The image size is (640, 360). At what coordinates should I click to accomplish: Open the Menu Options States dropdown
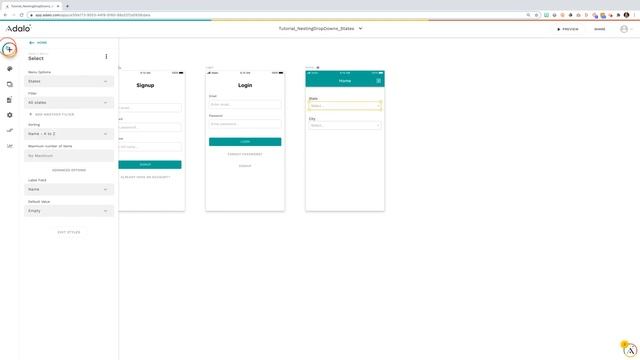point(69,81)
